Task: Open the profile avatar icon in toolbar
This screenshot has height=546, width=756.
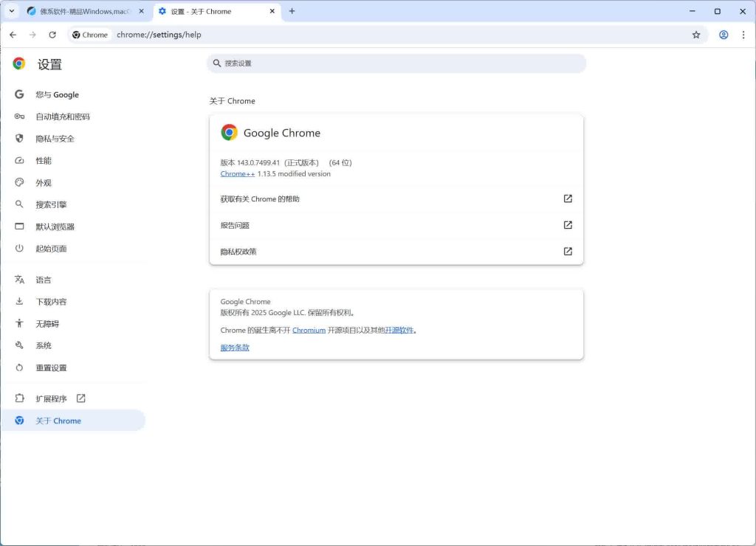Action: [724, 35]
